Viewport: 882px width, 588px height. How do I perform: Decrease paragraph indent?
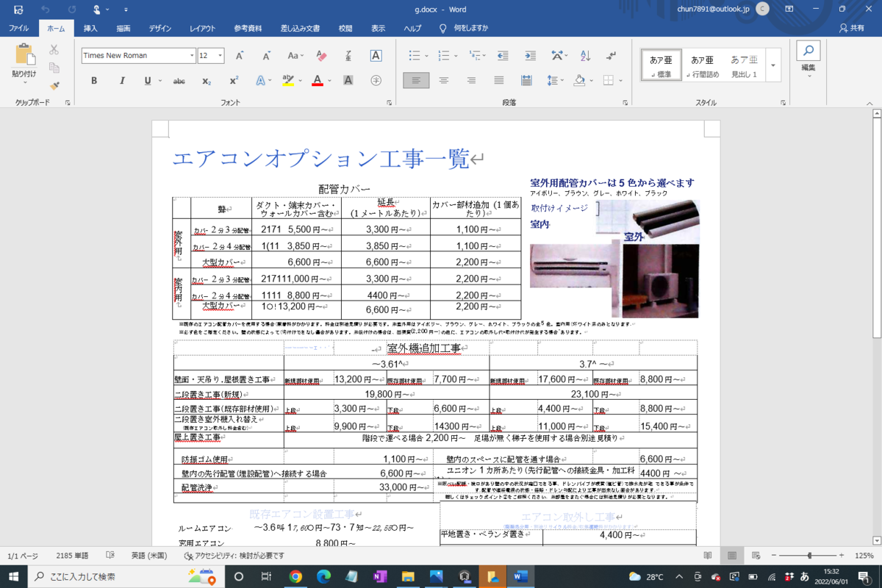[503, 56]
